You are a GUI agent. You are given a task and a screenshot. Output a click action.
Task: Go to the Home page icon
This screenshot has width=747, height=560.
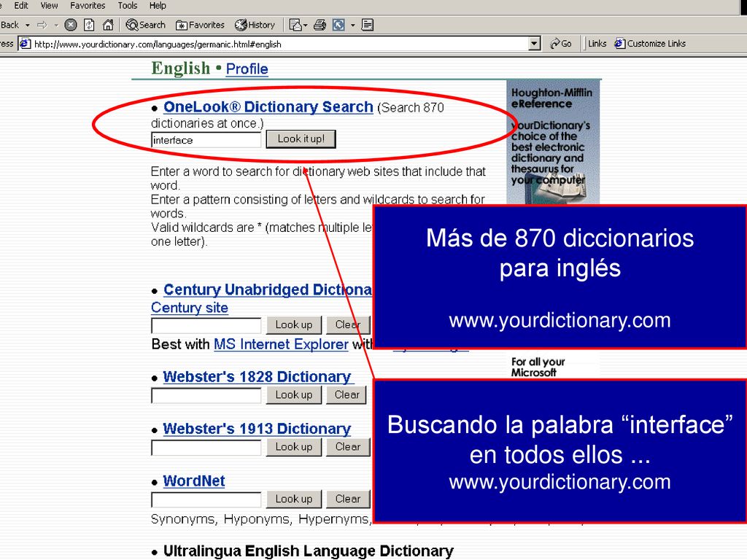(108, 25)
